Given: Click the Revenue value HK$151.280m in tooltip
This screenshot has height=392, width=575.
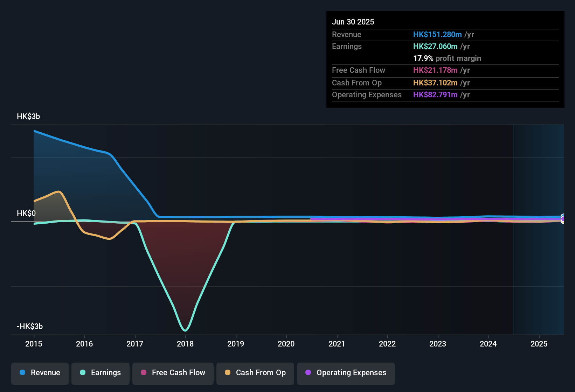Looking at the screenshot, I should tap(437, 35).
